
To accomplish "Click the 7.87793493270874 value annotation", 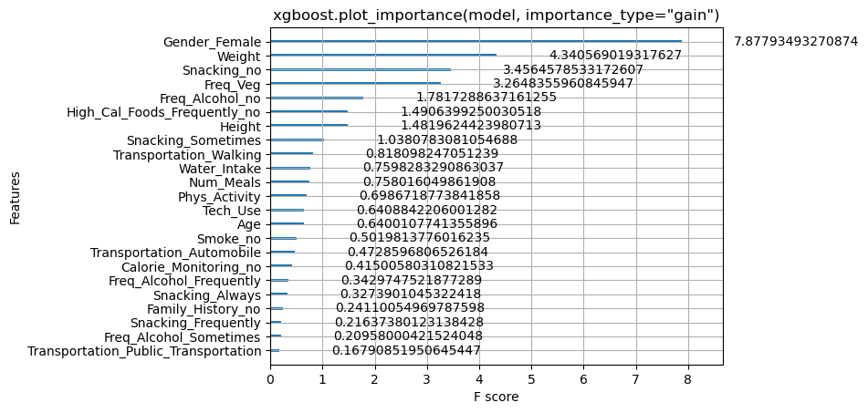I will pos(796,41).
